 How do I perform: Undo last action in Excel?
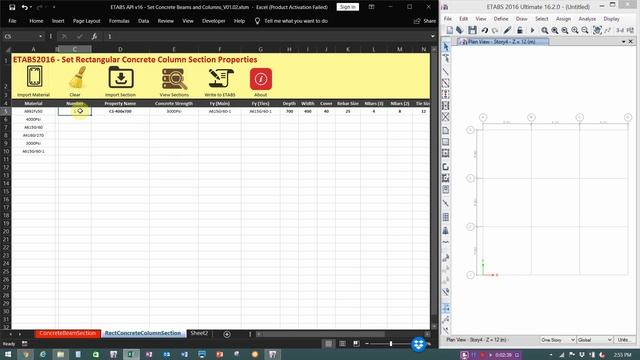[x=25, y=7]
